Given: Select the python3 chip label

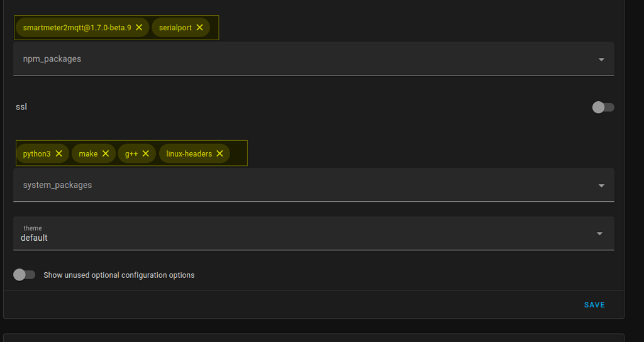Looking at the screenshot, I should coord(36,154).
